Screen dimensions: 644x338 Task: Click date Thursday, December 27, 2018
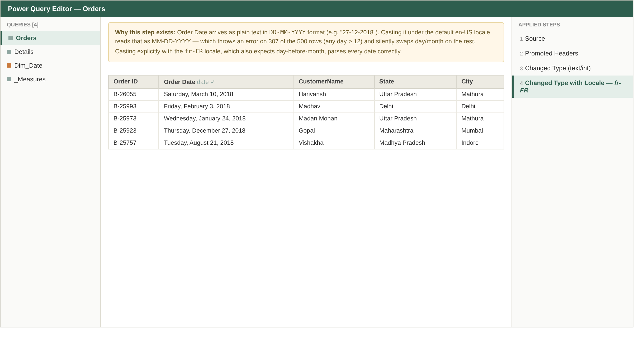tap(226, 131)
